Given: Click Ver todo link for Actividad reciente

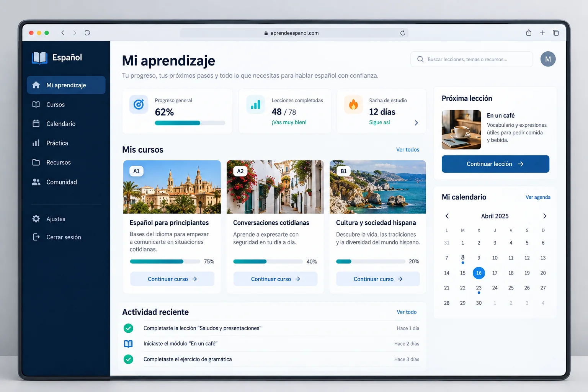Looking at the screenshot, I should tap(407, 312).
